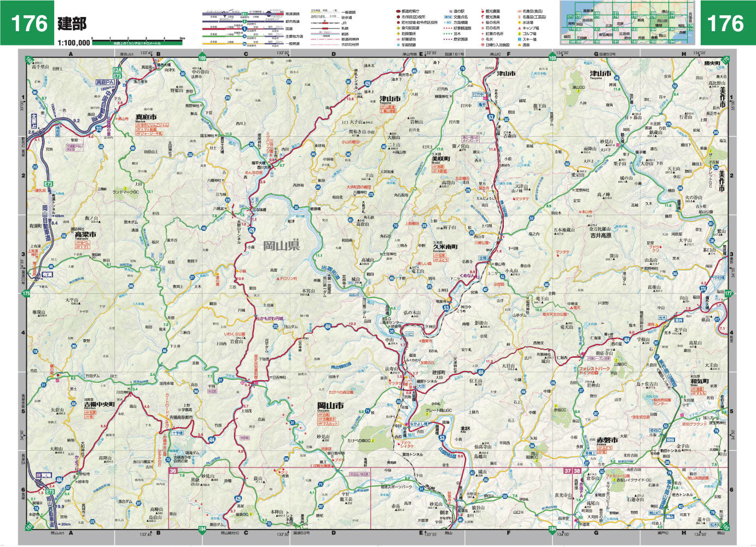Click column letter D on top grid border
Screen dimensions: 756x547
click(333, 54)
